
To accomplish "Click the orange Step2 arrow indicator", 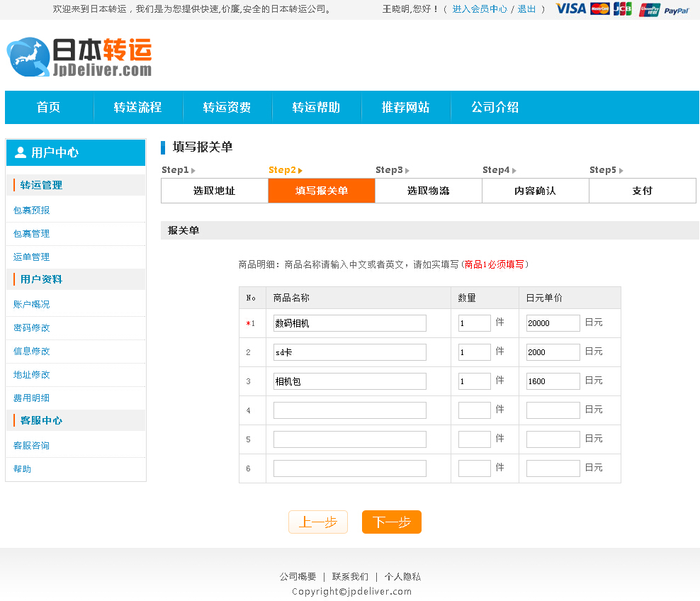I will pyautogui.click(x=298, y=170).
